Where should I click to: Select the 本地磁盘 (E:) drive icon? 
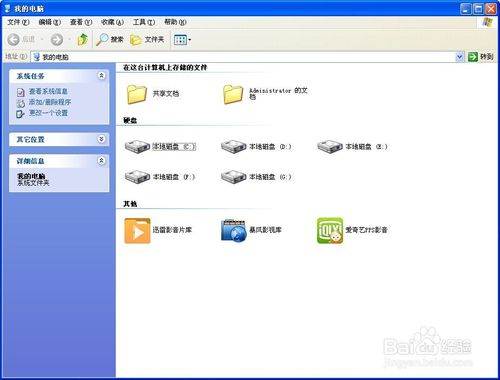pyautogui.click(x=330, y=146)
